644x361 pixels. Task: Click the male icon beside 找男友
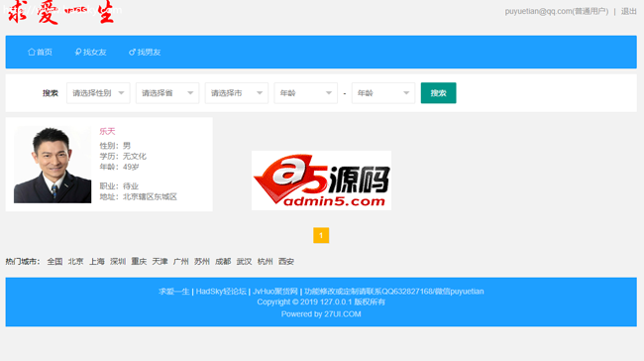(132, 52)
